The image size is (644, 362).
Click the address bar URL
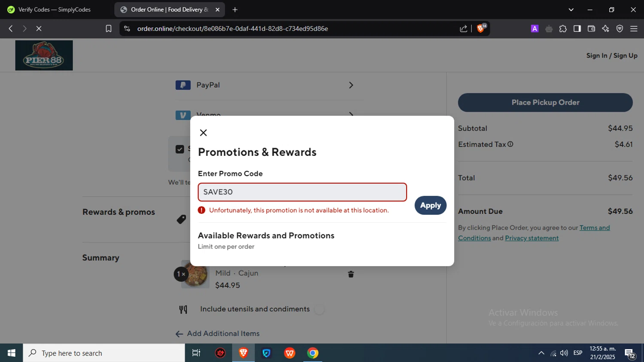(x=233, y=28)
